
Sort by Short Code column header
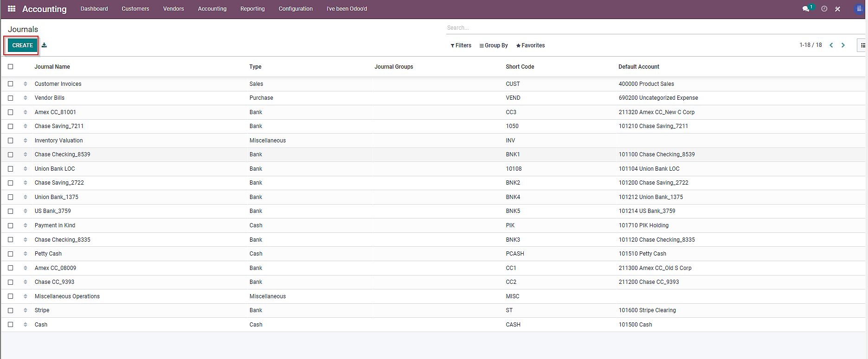(520, 67)
